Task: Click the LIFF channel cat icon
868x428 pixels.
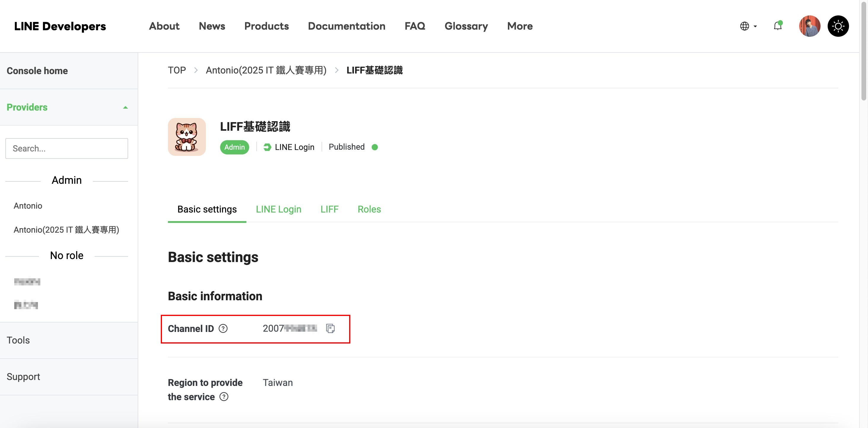Action: click(x=187, y=137)
